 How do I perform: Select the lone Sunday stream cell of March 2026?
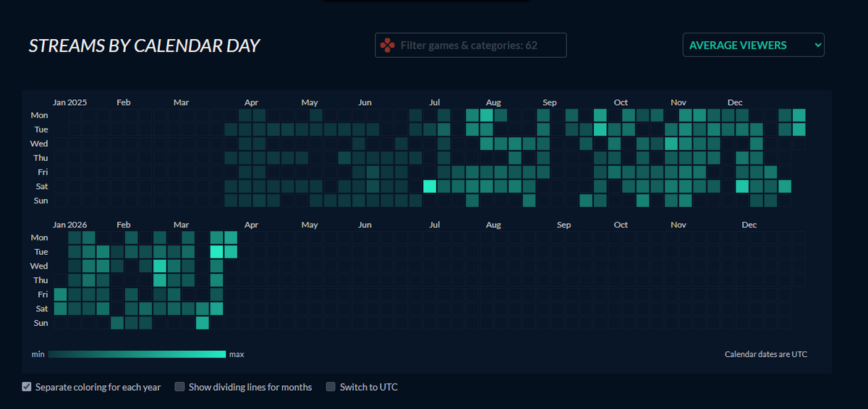(203, 323)
